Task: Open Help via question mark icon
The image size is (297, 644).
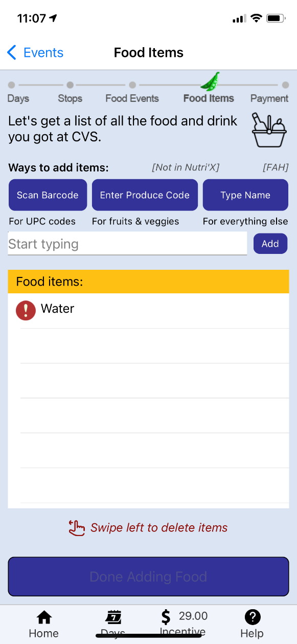Action: 253,617
